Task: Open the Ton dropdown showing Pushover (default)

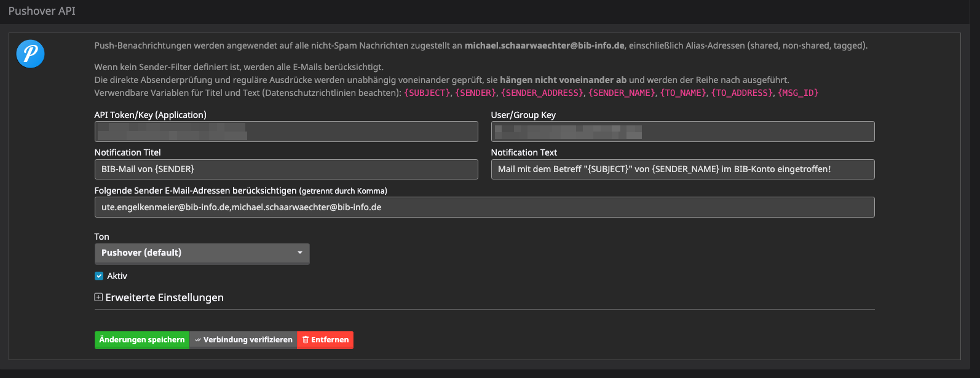Action: pos(196,253)
